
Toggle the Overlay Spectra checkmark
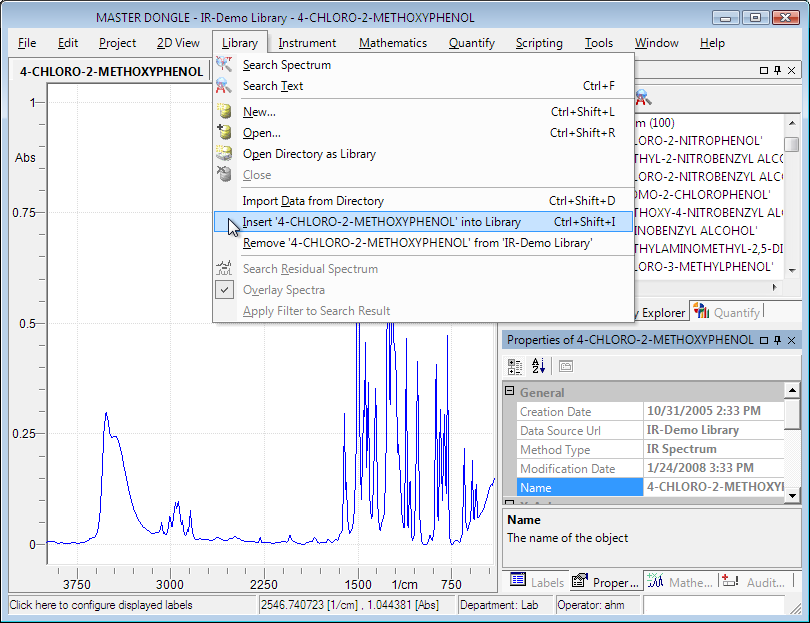coord(224,290)
